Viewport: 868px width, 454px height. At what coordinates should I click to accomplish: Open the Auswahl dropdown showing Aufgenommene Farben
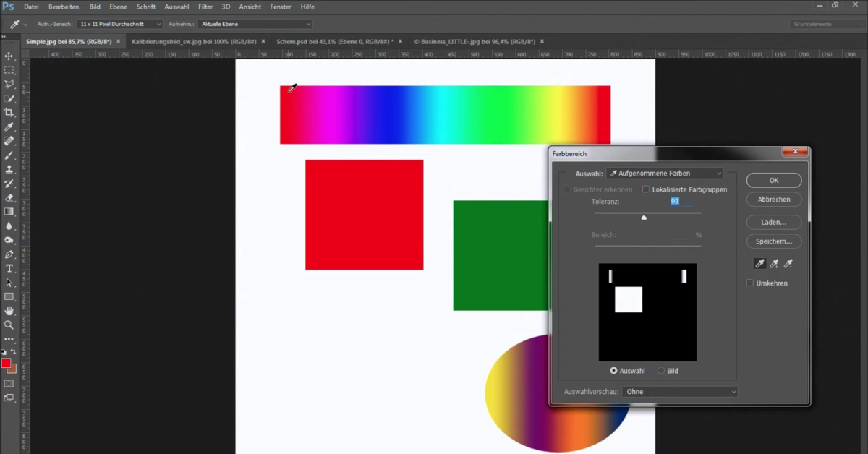click(x=664, y=173)
